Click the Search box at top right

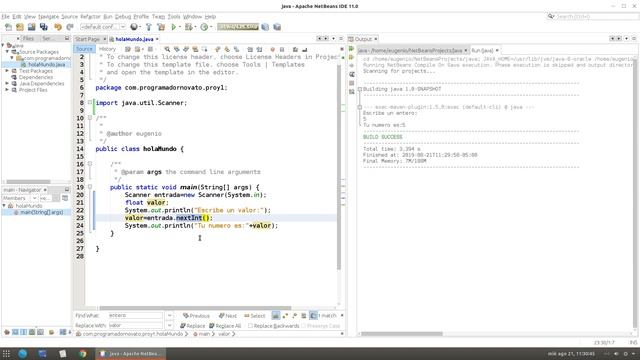(x=596, y=16)
